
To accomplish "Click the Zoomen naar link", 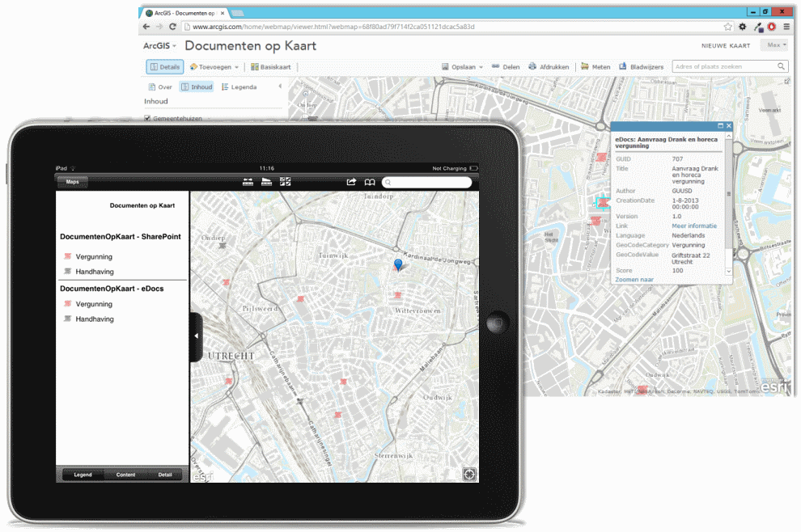I will (634, 280).
